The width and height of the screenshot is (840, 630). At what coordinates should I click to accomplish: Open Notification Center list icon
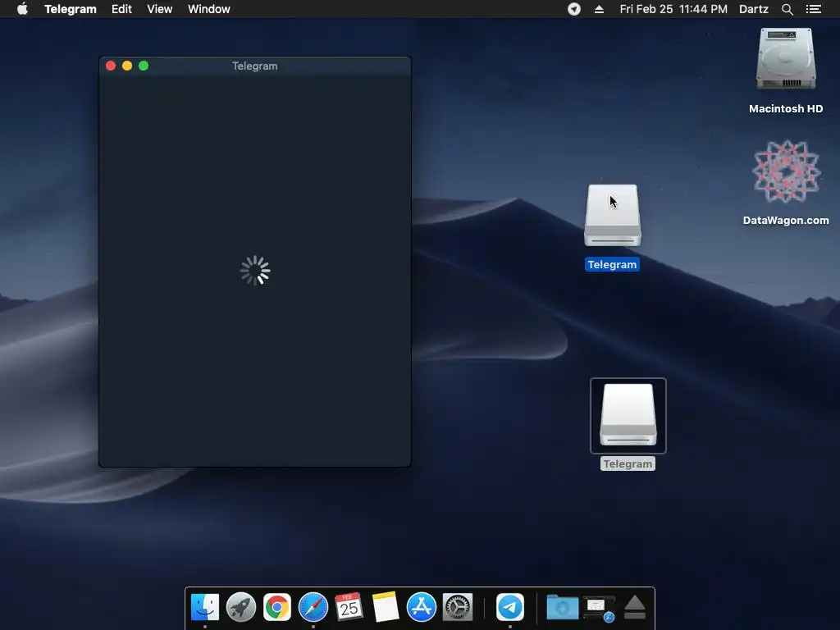tap(814, 9)
